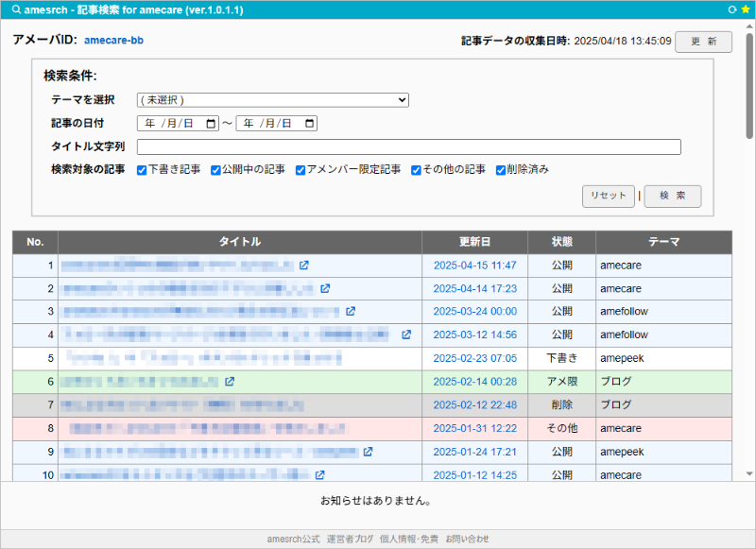Open calendar picker on the start date field
Viewport: 756px width, 549px height.
point(211,124)
